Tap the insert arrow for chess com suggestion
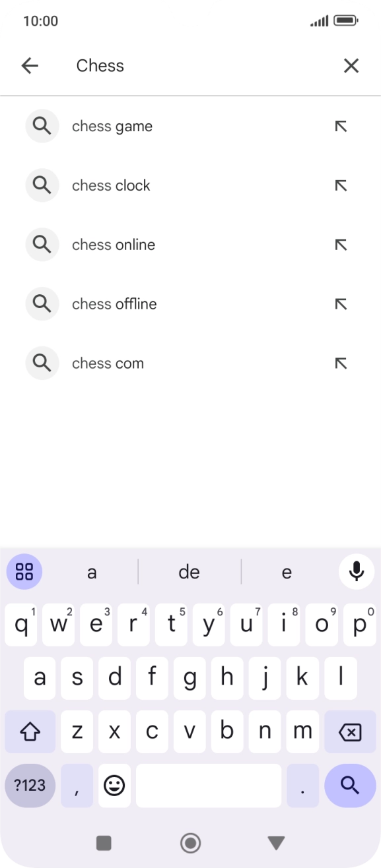The image size is (381, 868). point(340,363)
